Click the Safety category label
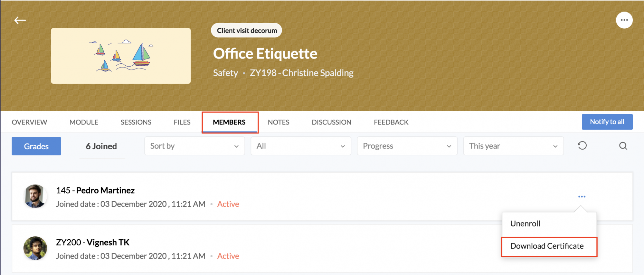Image resolution: width=644 pixels, height=275 pixels. pyautogui.click(x=225, y=73)
